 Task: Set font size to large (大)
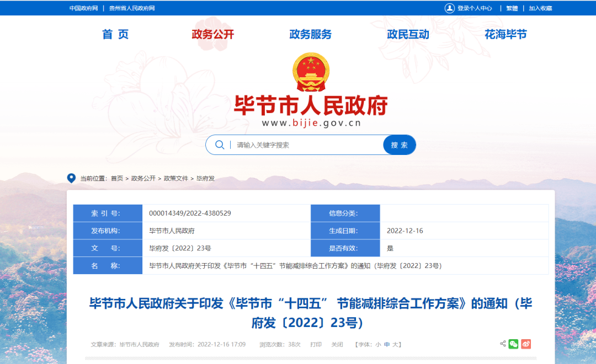396,345
